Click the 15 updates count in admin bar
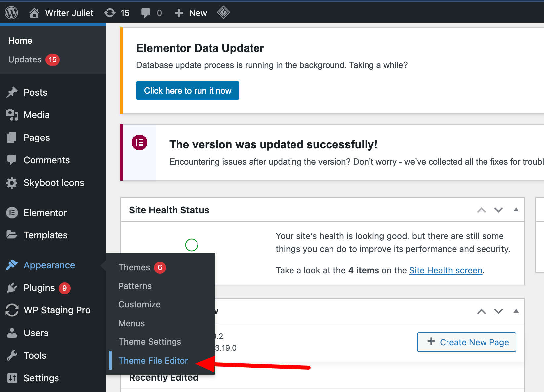The width and height of the screenshot is (544, 392). pyautogui.click(x=125, y=13)
